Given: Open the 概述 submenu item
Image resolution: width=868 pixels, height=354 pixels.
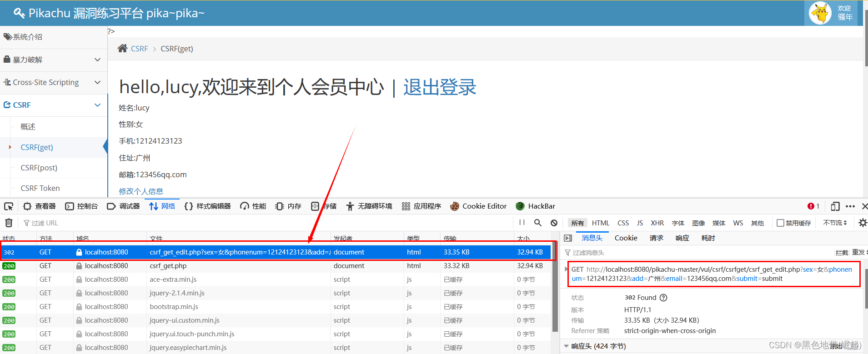Looking at the screenshot, I should click(28, 127).
